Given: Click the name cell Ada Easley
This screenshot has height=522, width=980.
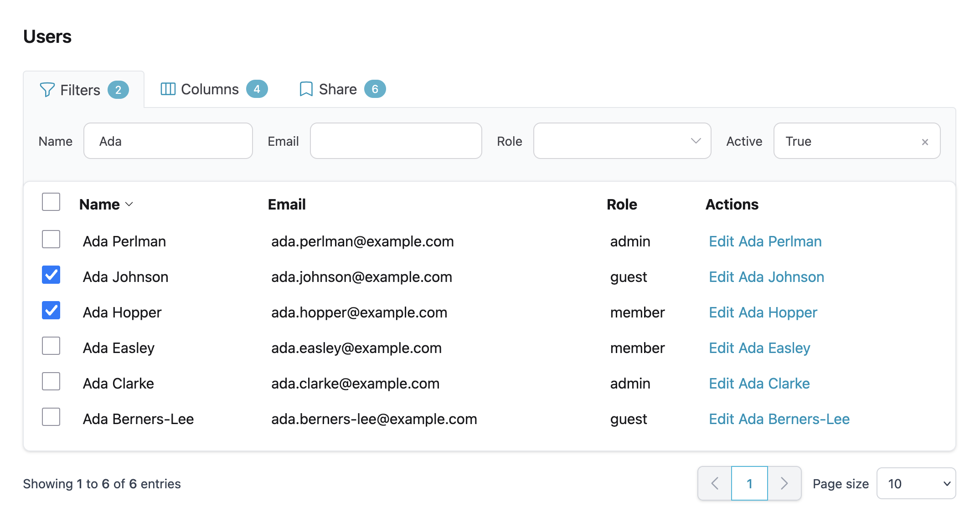Looking at the screenshot, I should [119, 348].
